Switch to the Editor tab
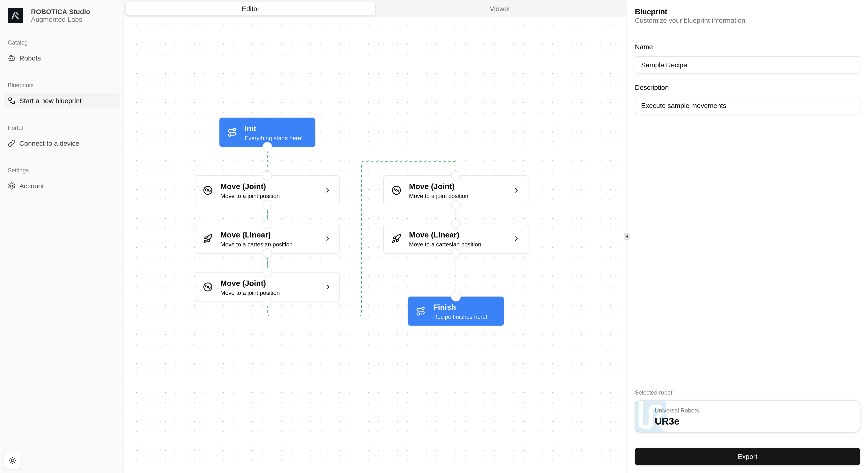 tap(250, 9)
